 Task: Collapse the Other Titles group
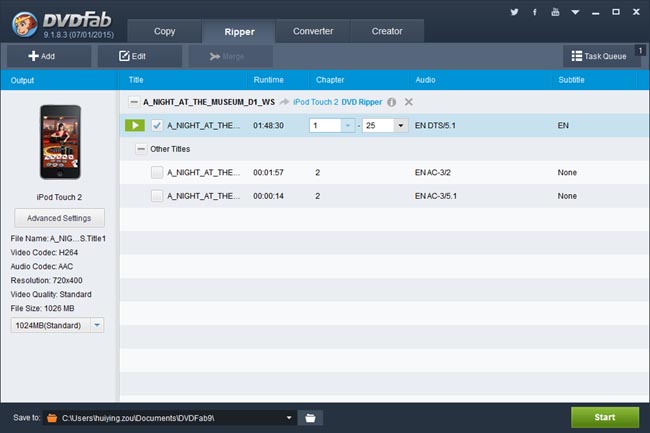tap(141, 149)
